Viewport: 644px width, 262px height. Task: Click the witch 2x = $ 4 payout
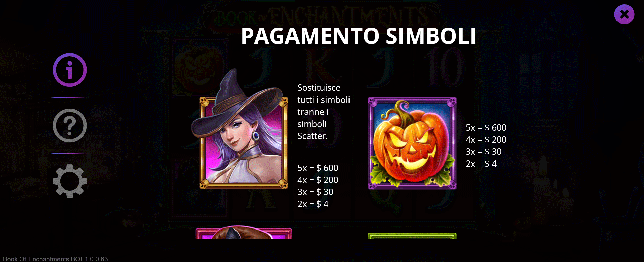[313, 204]
